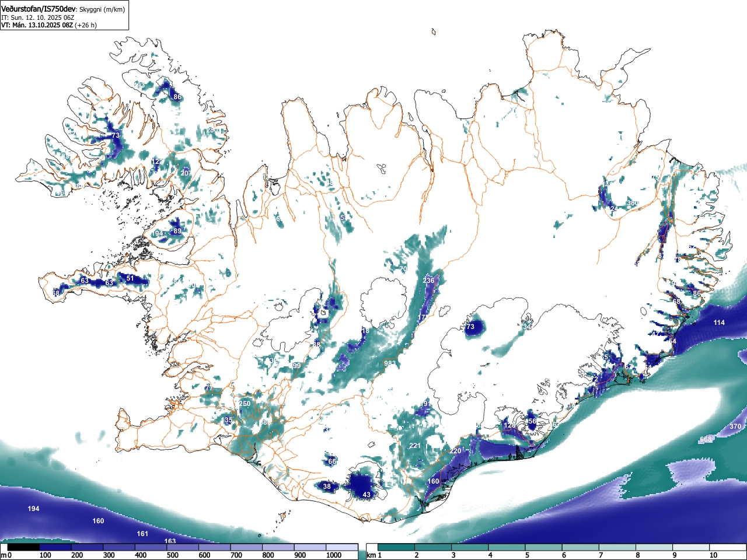Click the '163' value above the legend

click(170, 541)
